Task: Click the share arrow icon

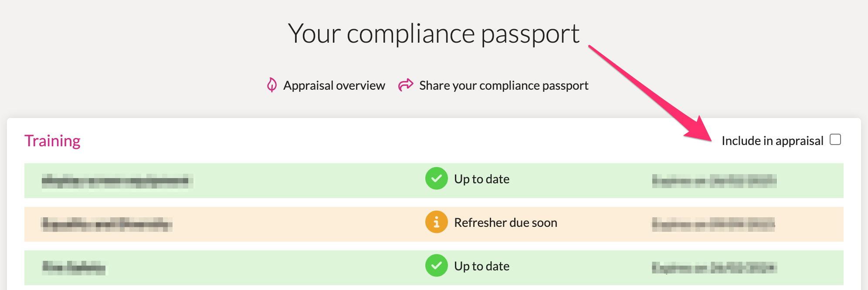Action: [406, 85]
